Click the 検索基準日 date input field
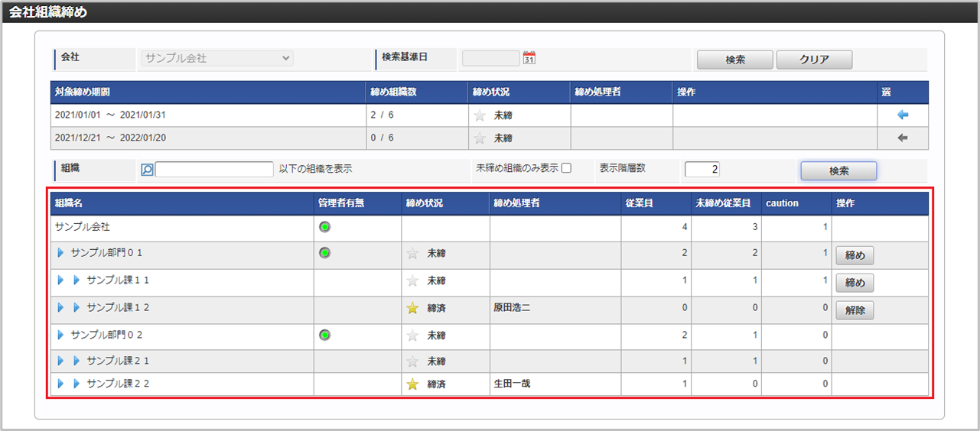 (490, 58)
